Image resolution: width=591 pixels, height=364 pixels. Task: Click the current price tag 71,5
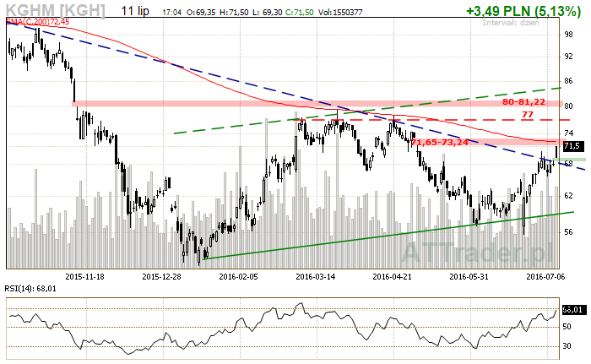pyautogui.click(x=573, y=146)
